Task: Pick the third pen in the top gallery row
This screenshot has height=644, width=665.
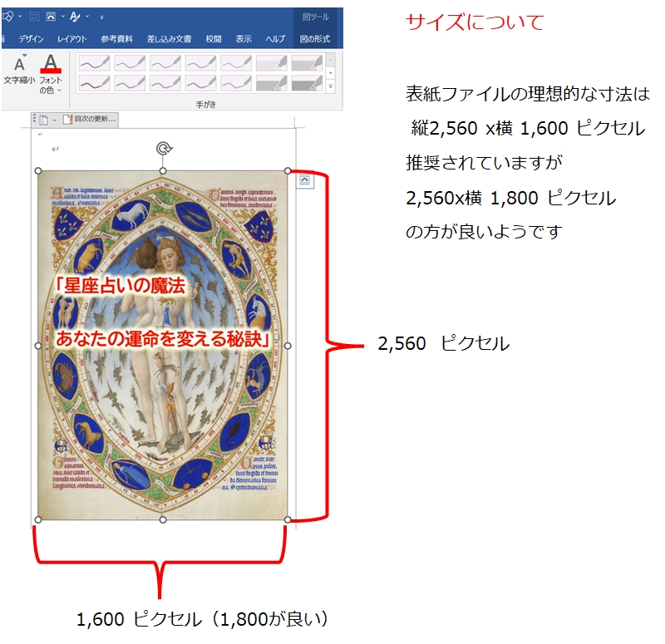Action: pos(165,63)
